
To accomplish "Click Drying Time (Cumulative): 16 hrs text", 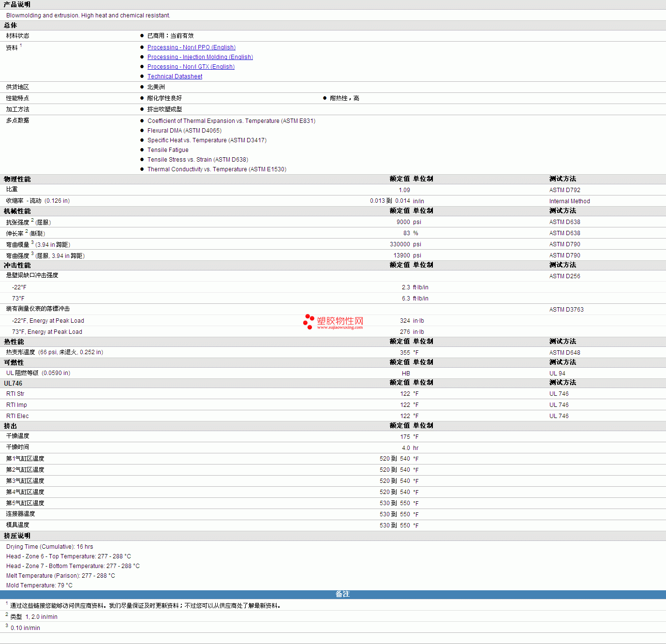I will click(50, 547).
